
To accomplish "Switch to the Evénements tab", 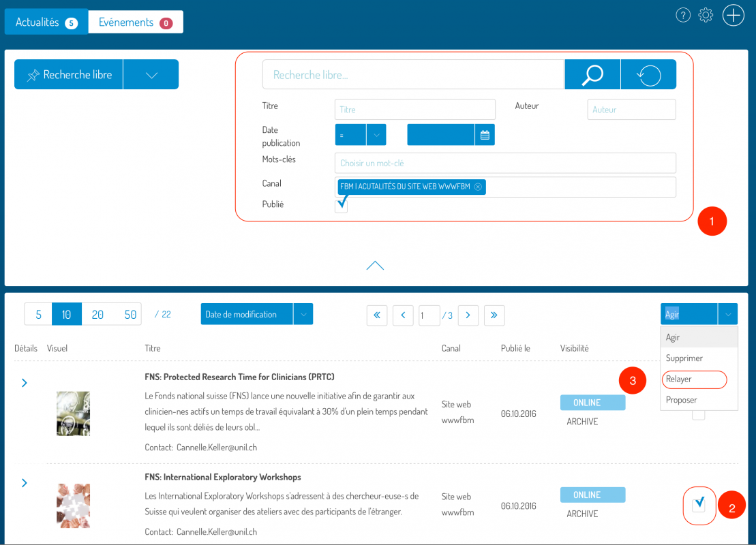I will coord(135,22).
